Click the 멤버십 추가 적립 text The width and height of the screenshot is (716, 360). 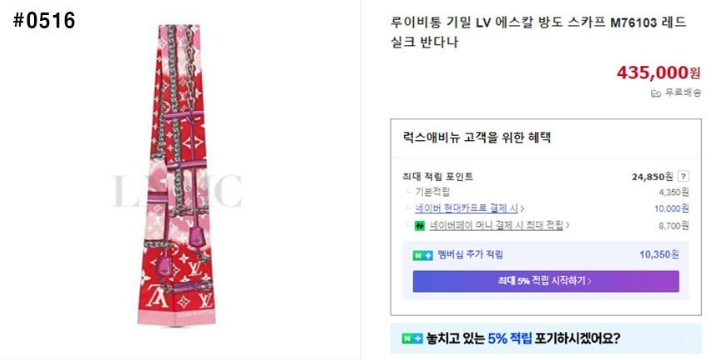click(470, 255)
